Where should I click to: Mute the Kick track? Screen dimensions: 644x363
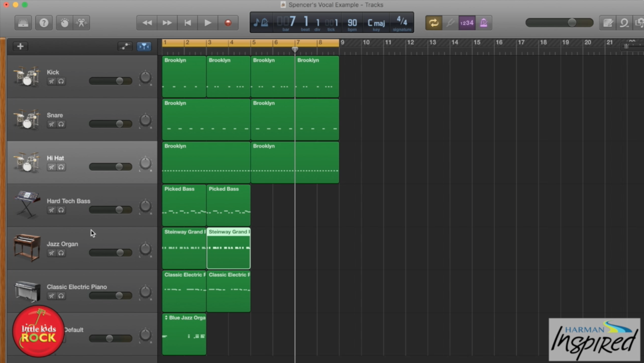pyautogui.click(x=51, y=81)
